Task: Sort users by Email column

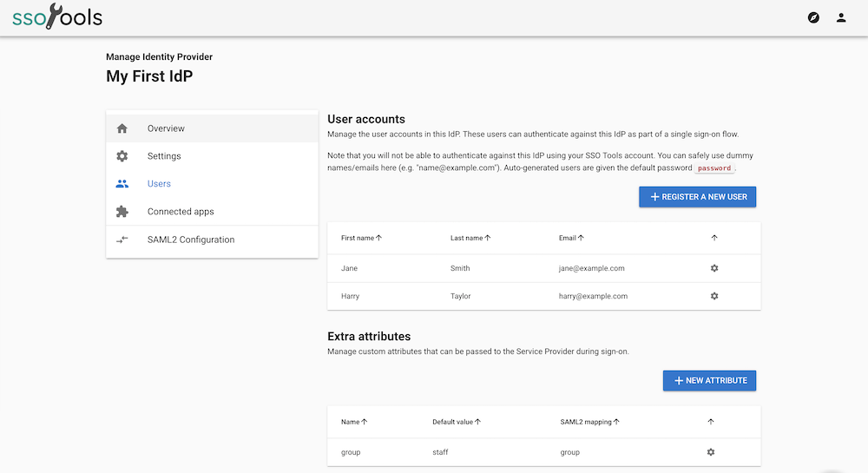Action: [x=570, y=238]
